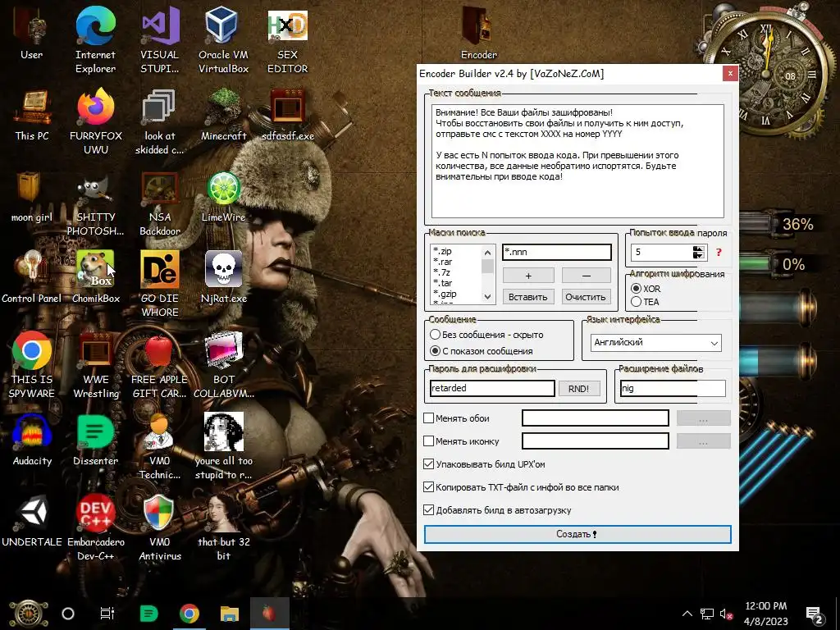Show hidden icons via tray chevron
The width and height of the screenshot is (840, 630).
point(687,614)
